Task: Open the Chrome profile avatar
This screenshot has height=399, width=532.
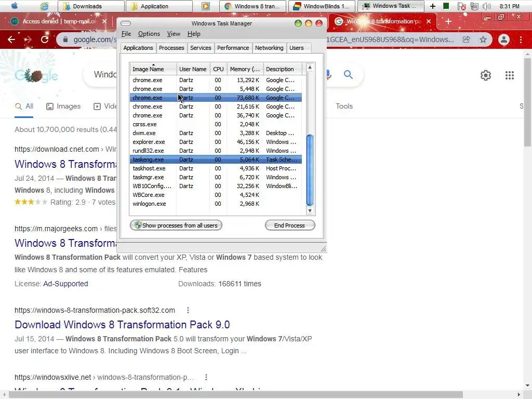Action: coord(504,39)
